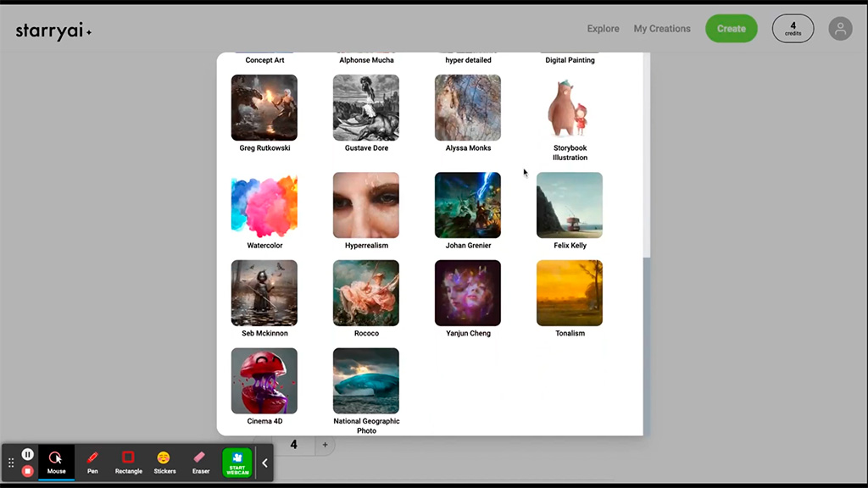Screen dimensions: 868x488
Task: Select the Pen annotation tool
Action: [x=92, y=462]
